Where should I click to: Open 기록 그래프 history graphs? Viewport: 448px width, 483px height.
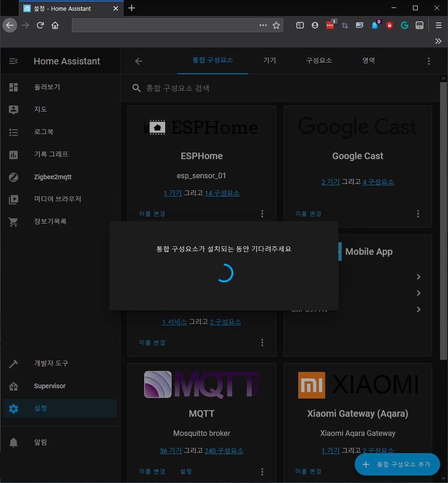tap(60, 154)
